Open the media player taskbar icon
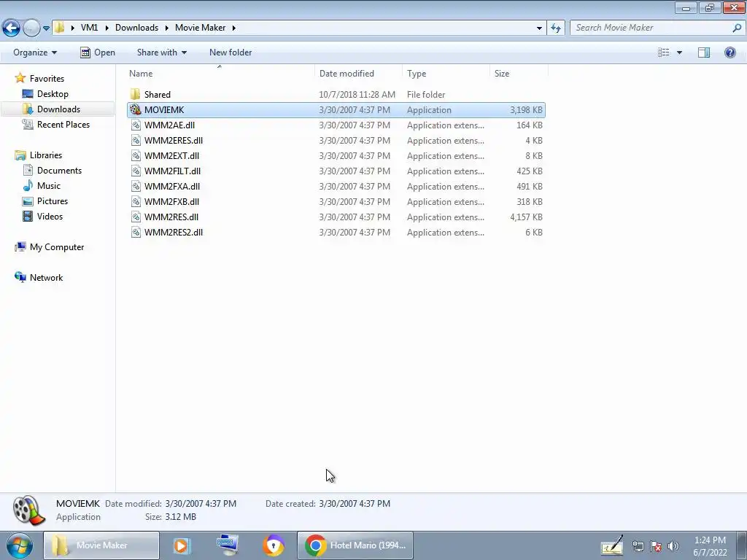 coord(181,545)
